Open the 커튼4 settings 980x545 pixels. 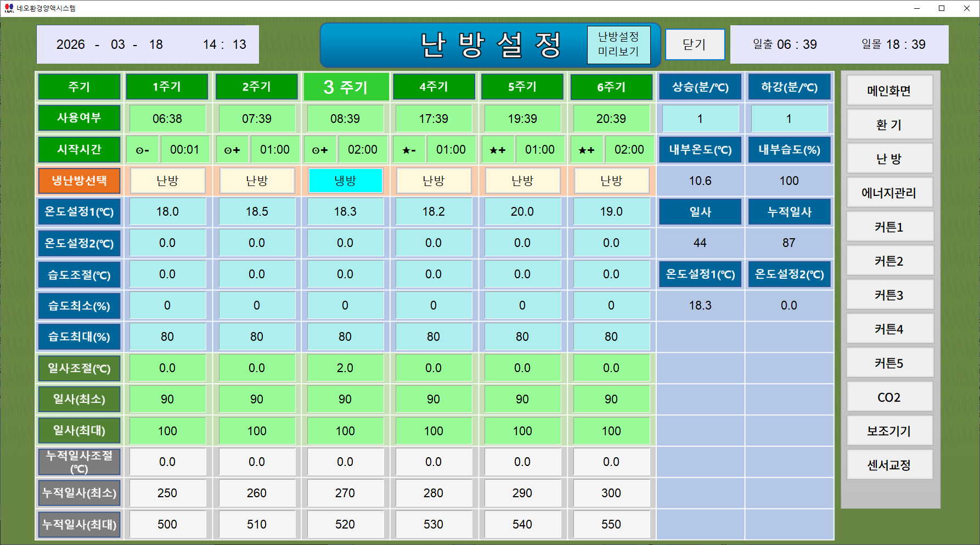pyautogui.click(x=889, y=329)
